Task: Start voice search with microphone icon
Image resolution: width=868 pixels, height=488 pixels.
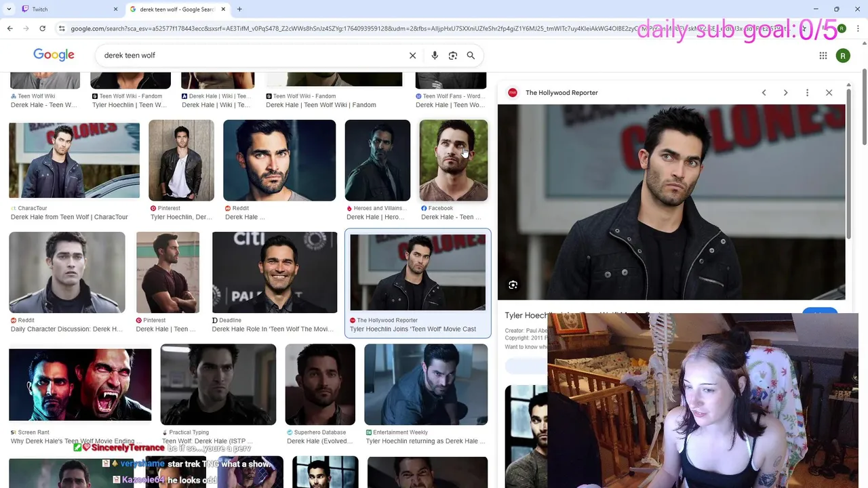Action: [435, 56]
